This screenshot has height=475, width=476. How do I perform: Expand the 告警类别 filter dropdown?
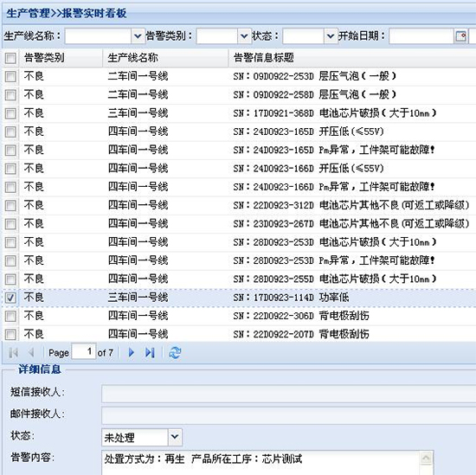(x=244, y=36)
